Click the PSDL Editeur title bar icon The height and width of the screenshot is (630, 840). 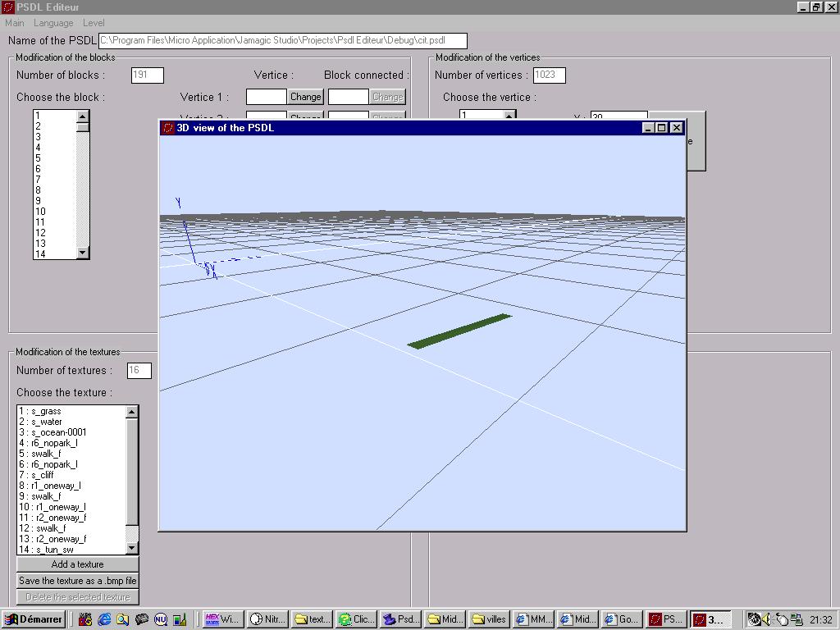(7, 7)
